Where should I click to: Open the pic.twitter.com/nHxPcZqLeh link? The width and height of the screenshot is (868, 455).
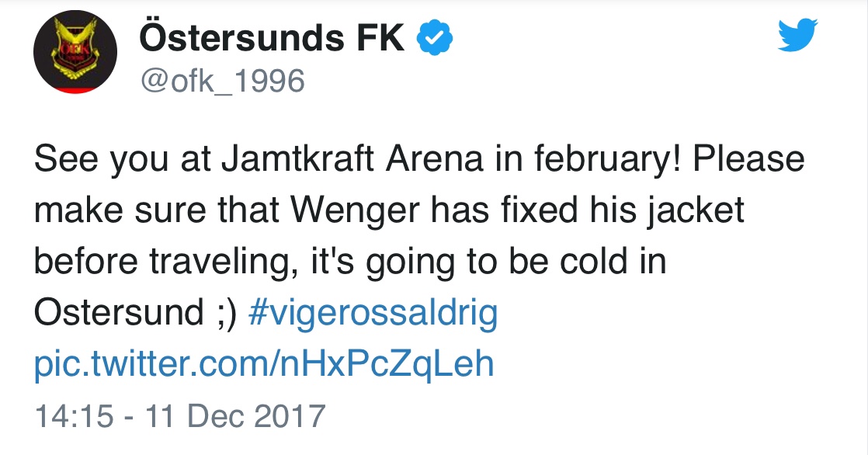(x=264, y=363)
